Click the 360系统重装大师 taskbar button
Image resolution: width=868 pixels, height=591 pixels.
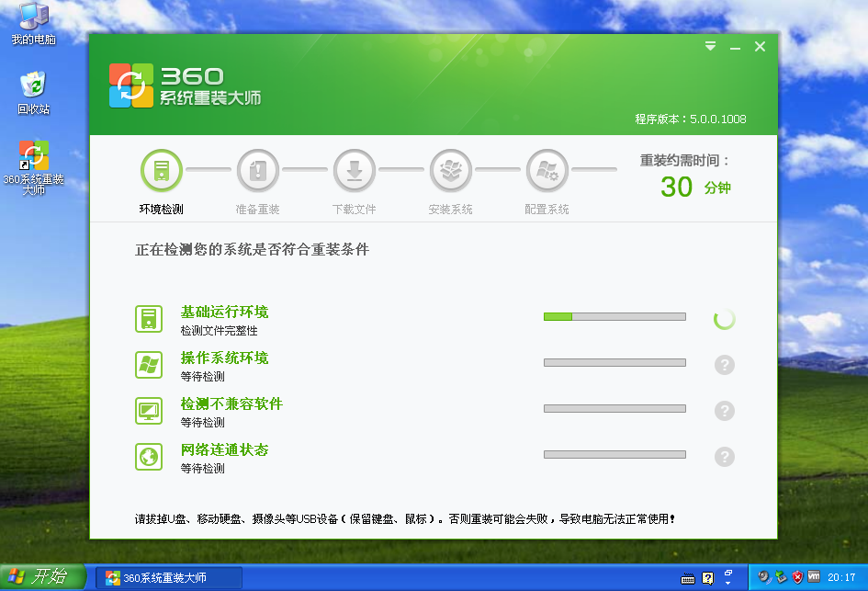169,578
